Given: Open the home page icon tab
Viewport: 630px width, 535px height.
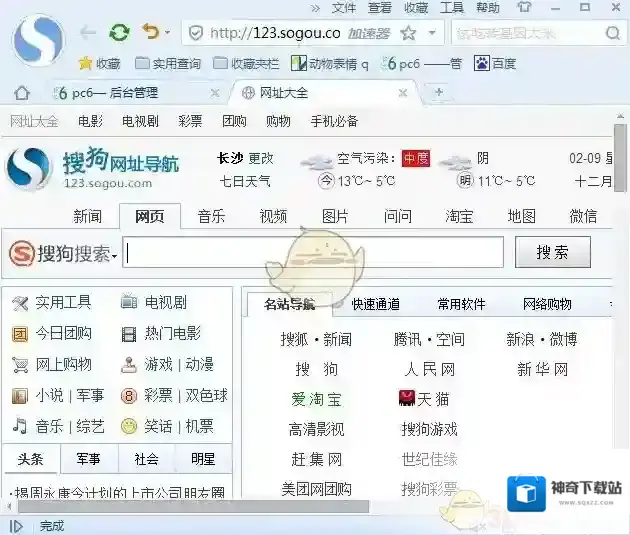Looking at the screenshot, I should tap(21, 93).
